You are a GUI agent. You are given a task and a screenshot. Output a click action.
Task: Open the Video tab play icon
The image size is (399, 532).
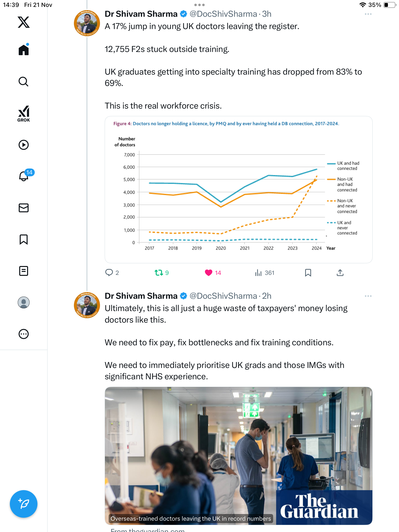point(24,145)
